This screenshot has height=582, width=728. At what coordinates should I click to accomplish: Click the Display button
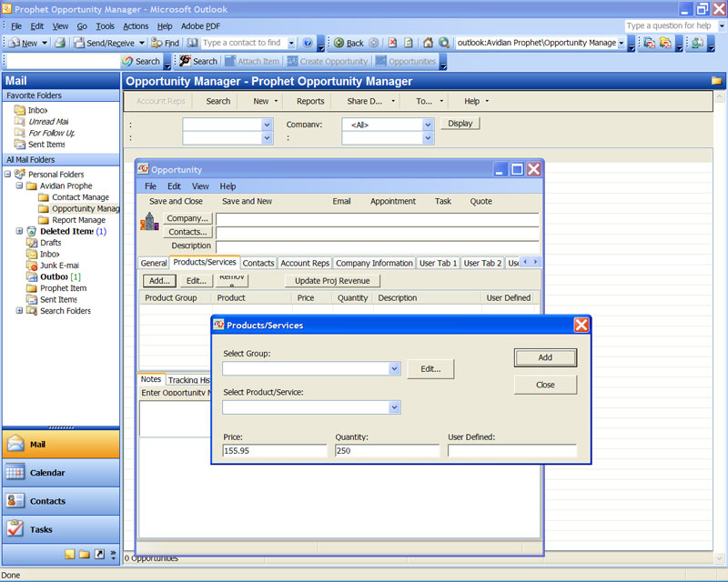click(x=460, y=124)
